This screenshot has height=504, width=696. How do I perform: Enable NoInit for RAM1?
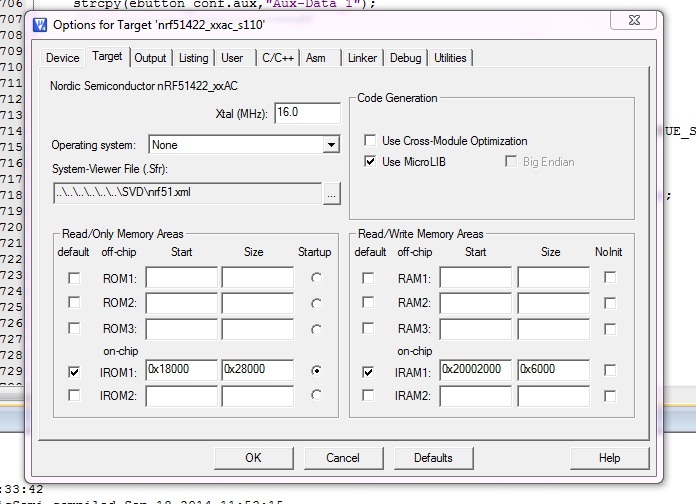pyautogui.click(x=610, y=278)
